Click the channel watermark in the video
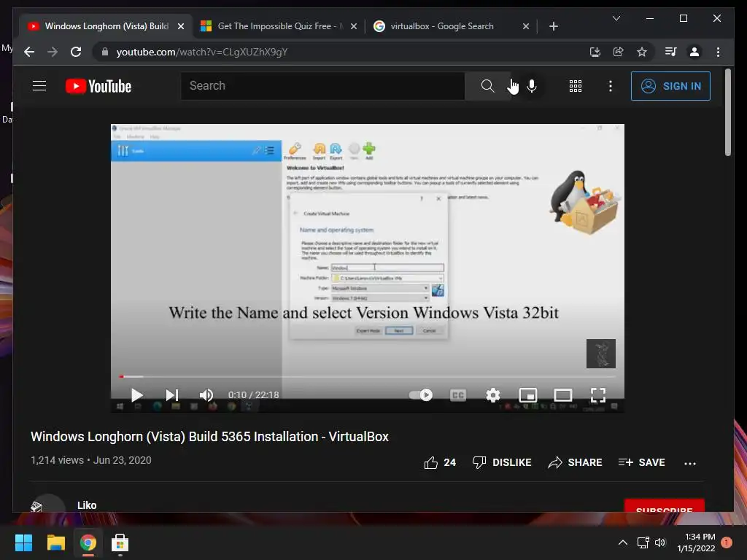 (x=601, y=354)
